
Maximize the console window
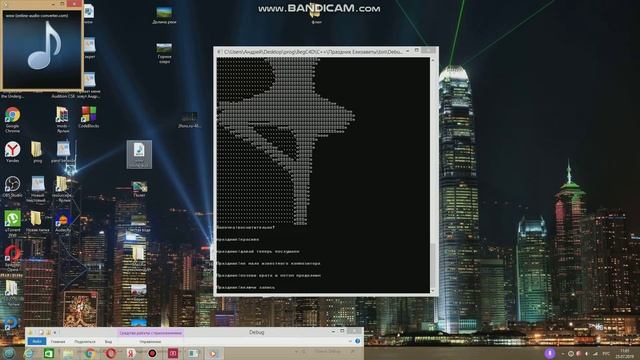click(x=417, y=51)
